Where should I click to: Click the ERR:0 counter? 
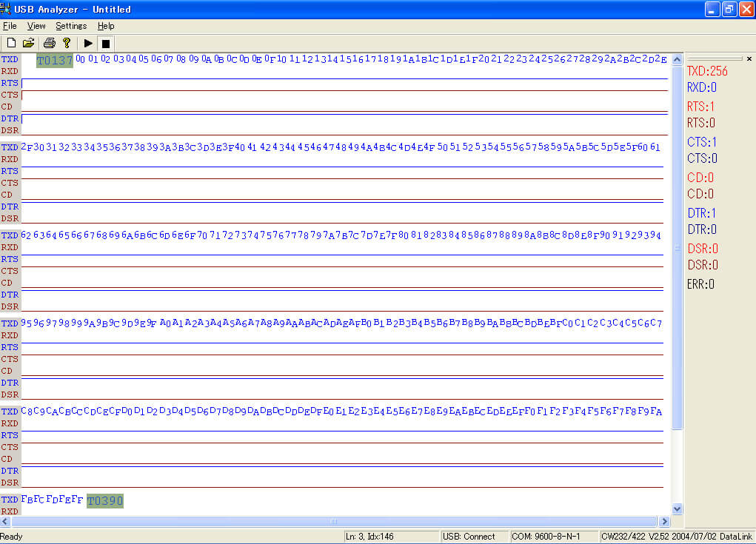click(x=700, y=284)
